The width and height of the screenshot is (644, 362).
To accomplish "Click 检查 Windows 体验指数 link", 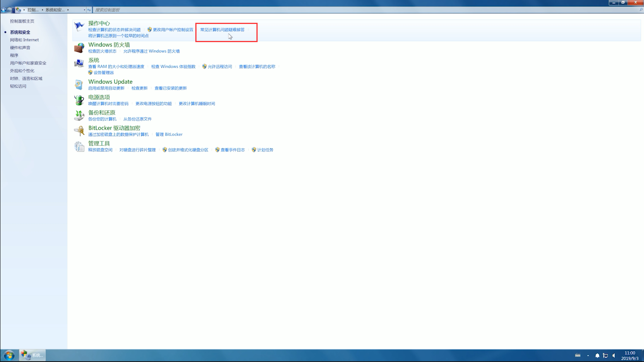I will pos(173,66).
